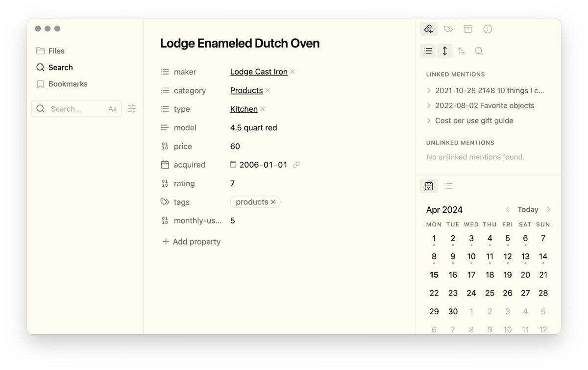Remove Lodge Cast Iron from maker
Screen dimensions: 588x370
click(x=293, y=72)
